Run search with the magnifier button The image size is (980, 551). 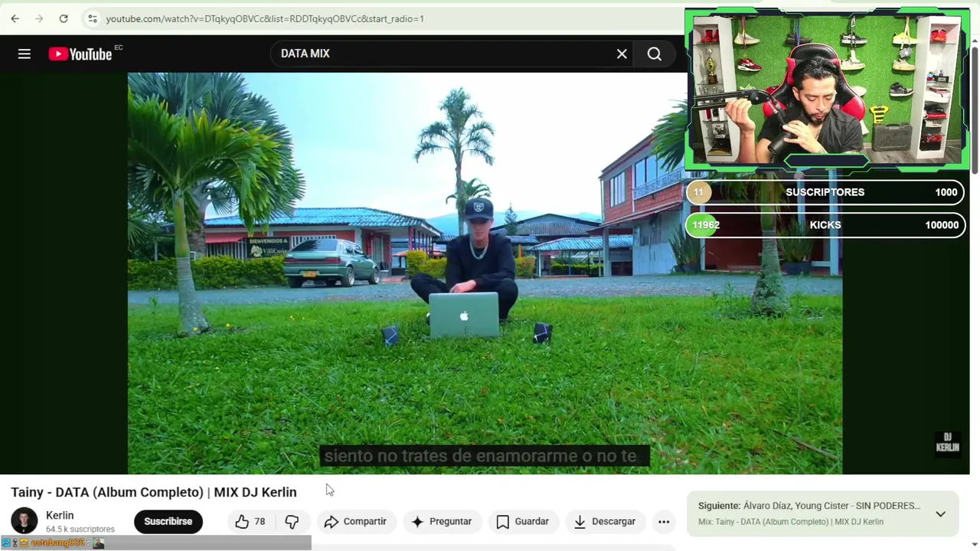point(655,54)
